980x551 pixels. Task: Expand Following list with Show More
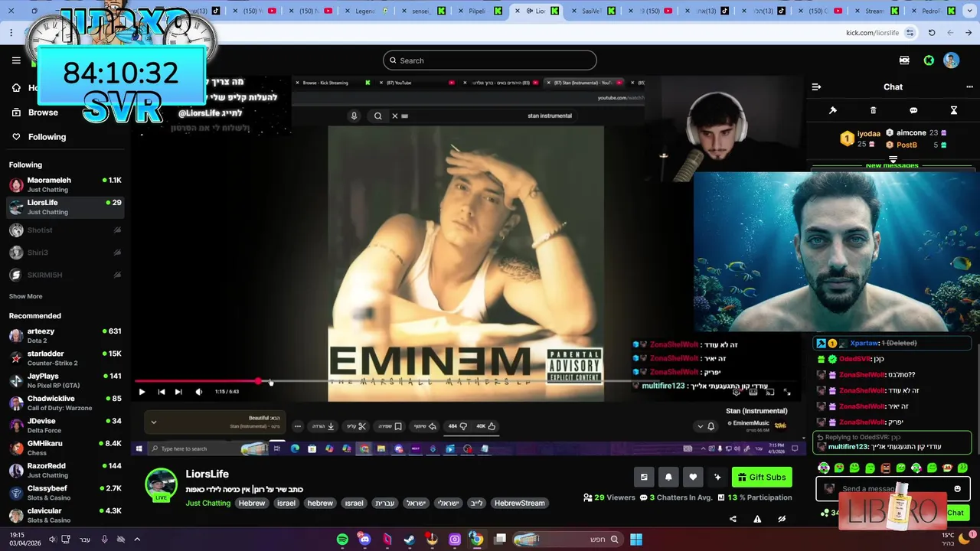coord(25,296)
